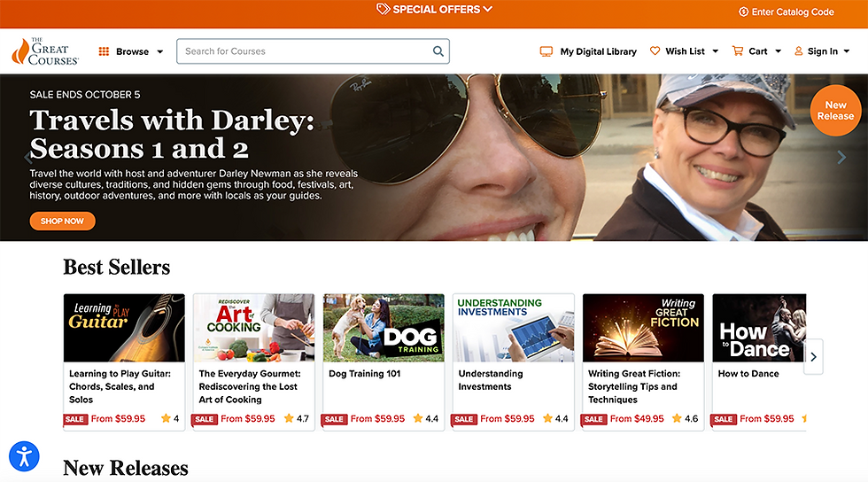
Task: Expand the Special Offers chevron
Action: (487, 9)
